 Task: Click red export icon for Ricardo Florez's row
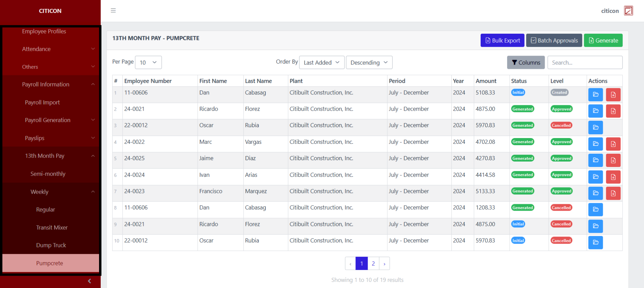[613, 111]
